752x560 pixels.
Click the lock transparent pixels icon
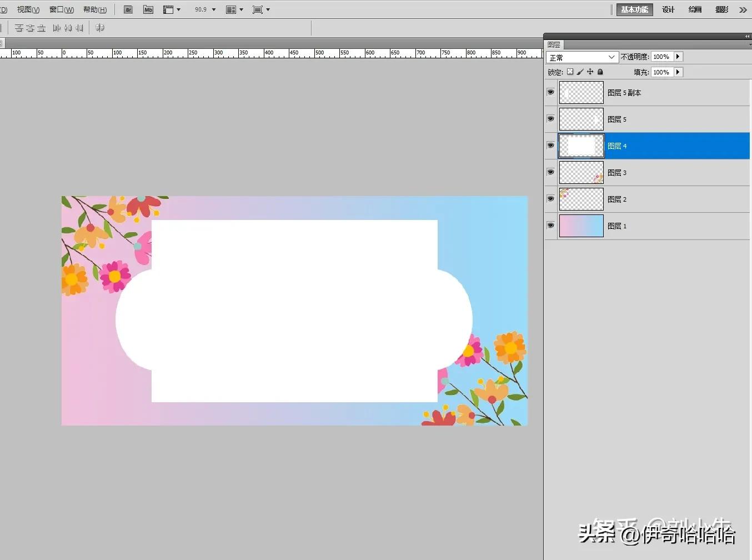pyautogui.click(x=570, y=72)
